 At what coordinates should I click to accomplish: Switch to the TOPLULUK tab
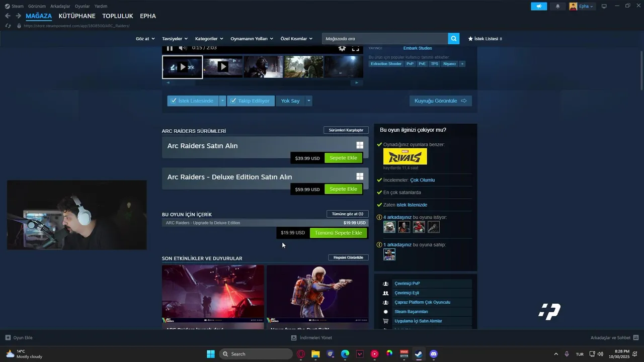[x=118, y=16]
